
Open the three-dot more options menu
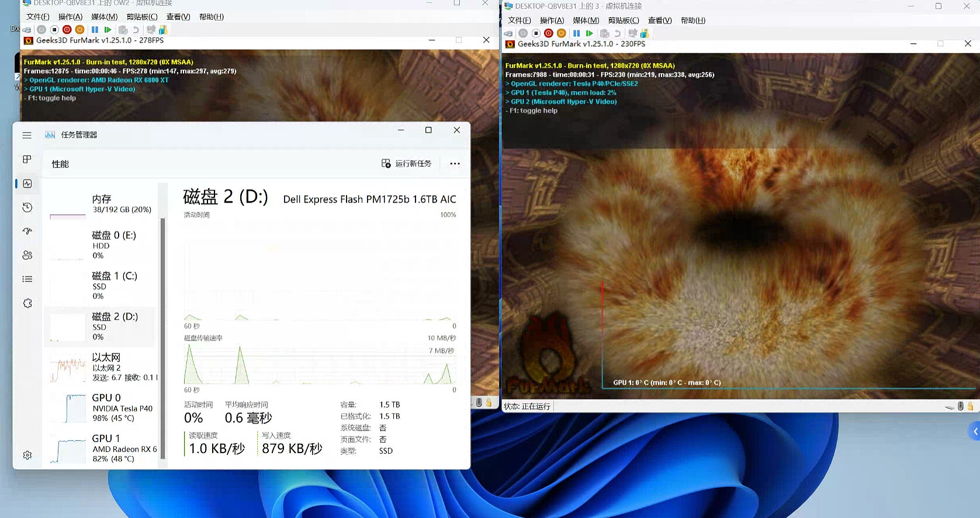pos(455,164)
